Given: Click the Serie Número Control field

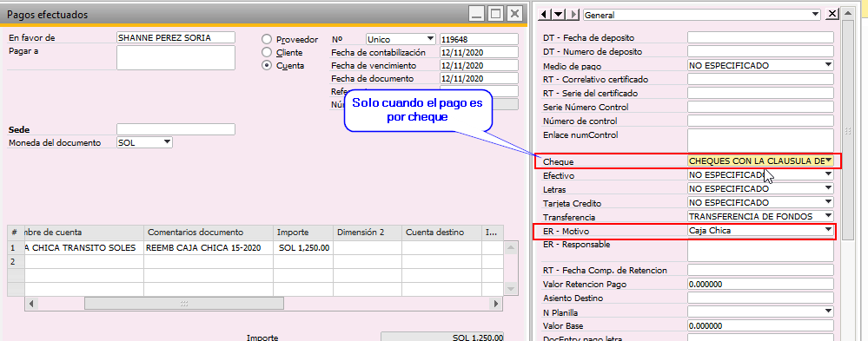Looking at the screenshot, I should (760, 107).
